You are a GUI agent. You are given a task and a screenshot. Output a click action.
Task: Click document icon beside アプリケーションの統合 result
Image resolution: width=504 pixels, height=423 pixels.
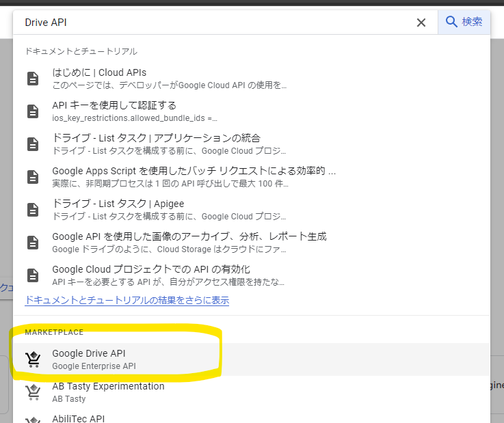33,144
